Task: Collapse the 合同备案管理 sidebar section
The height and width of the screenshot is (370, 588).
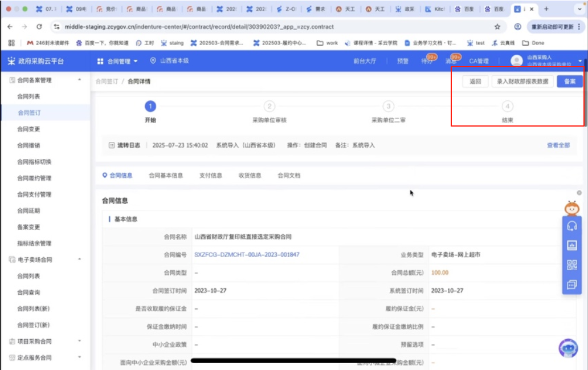Action: [79, 80]
